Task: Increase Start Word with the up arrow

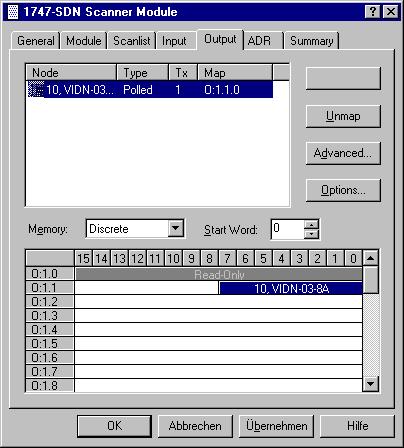Action: [312, 224]
